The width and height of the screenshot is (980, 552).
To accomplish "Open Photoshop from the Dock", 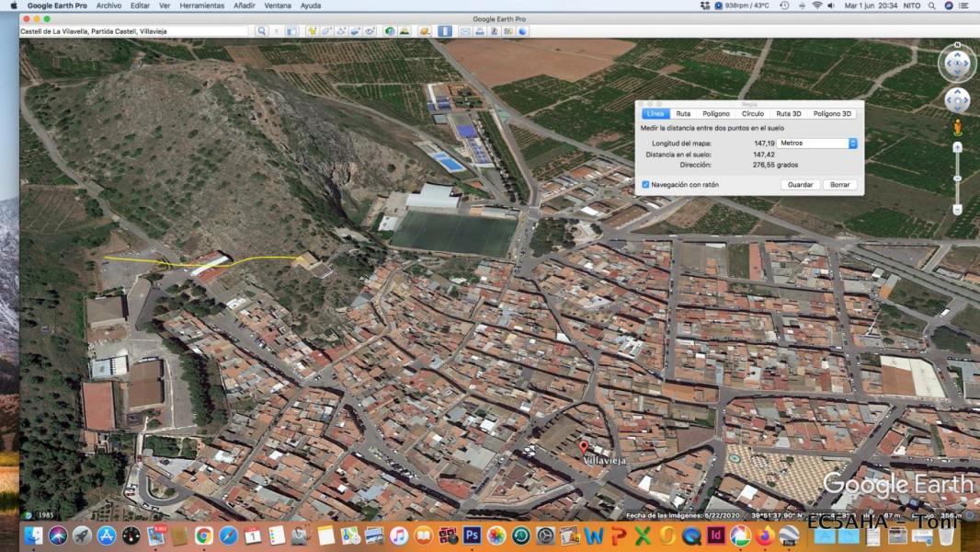I will (472, 535).
